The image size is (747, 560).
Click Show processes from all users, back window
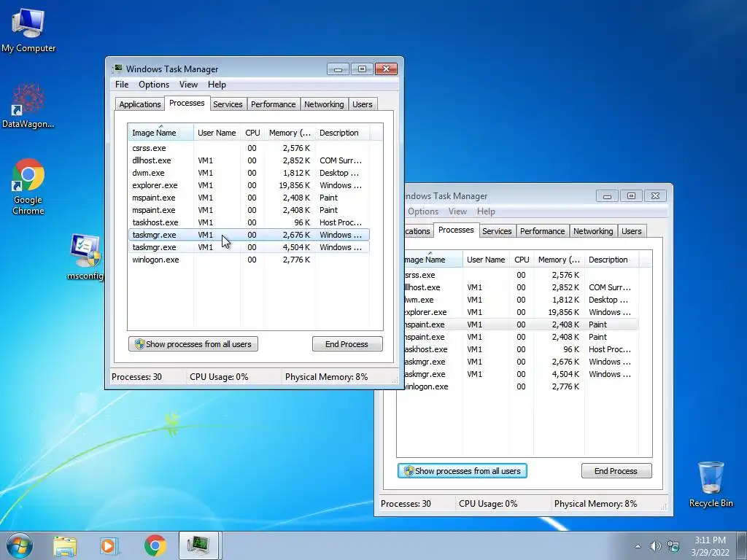click(x=462, y=470)
